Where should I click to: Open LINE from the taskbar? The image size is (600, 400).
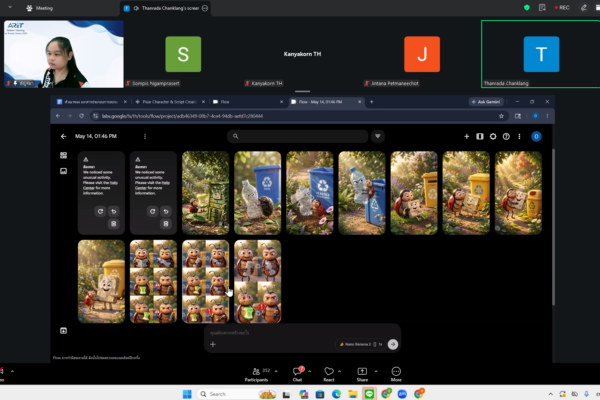pyautogui.click(x=369, y=394)
